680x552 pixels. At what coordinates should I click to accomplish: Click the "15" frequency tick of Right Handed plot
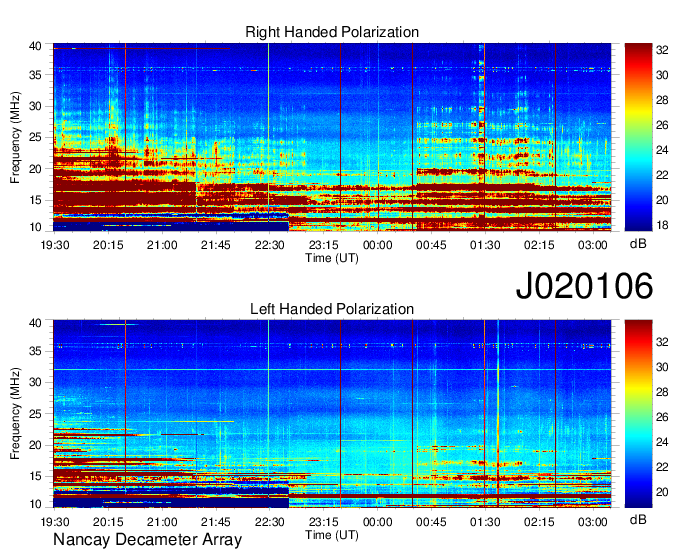click(x=35, y=200)
